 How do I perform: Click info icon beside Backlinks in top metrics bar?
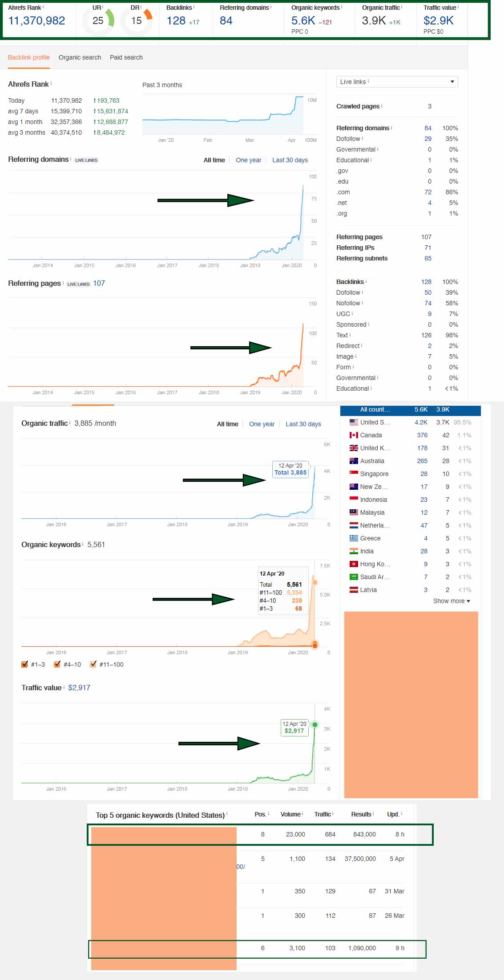194,7
